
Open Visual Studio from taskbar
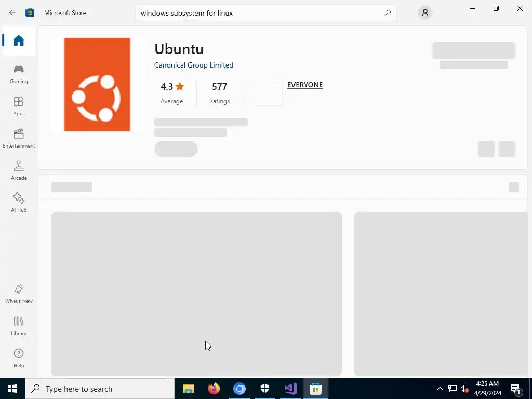tap(290, 389)
